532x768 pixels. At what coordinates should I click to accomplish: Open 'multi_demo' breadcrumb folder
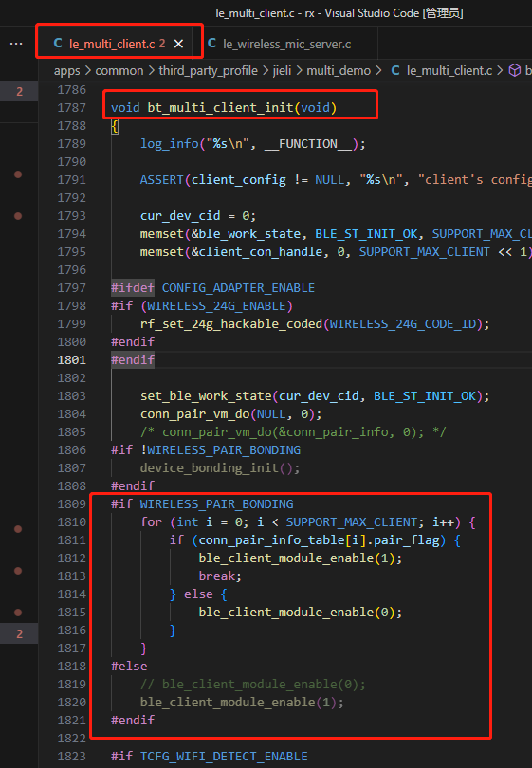point(339,70)
